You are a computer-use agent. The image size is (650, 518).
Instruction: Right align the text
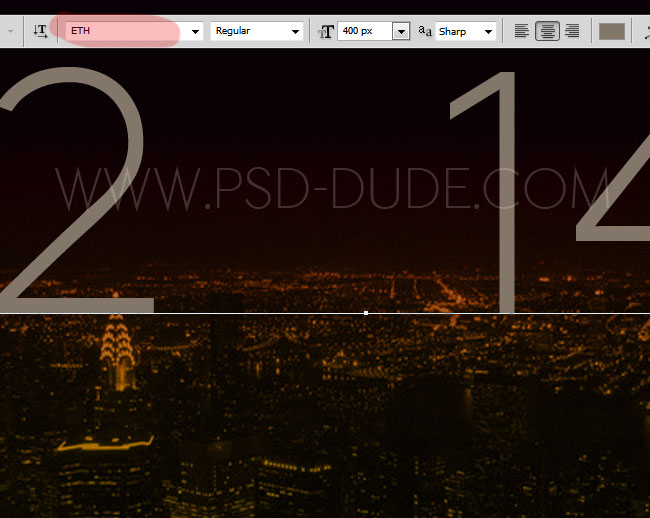572,31
